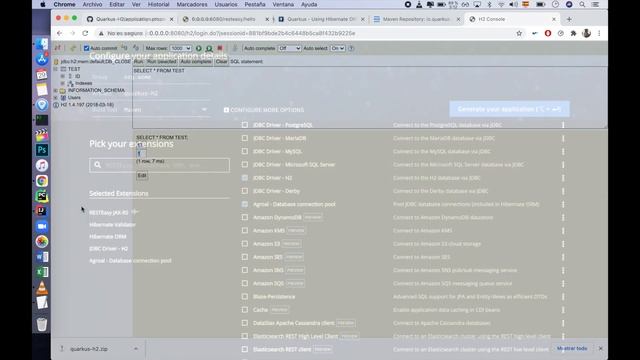Open the Chrome three-dot menu
Viewport: 640px width, 360px height.
coord(599,33)
